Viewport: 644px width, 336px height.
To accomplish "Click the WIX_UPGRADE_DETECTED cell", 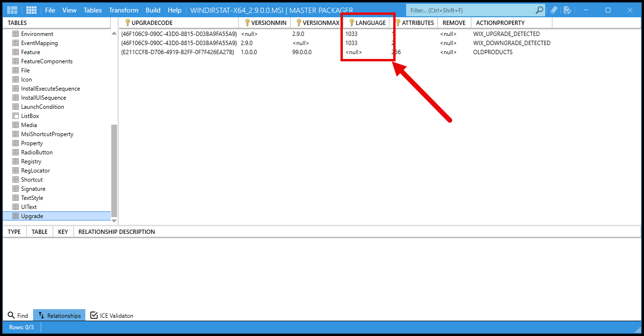I will (506, 34).
